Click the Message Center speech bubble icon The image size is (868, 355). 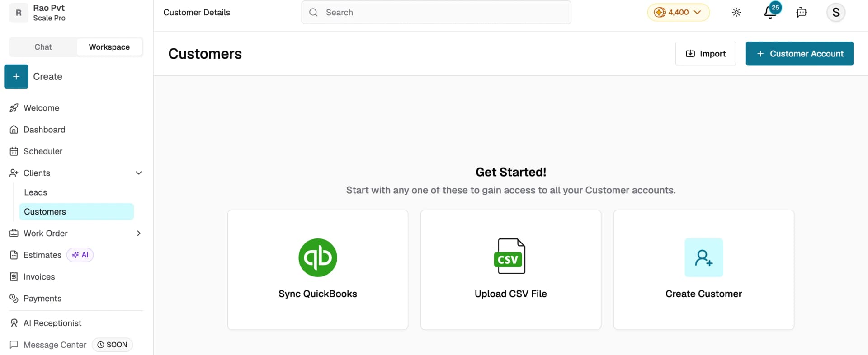point(14,345)
